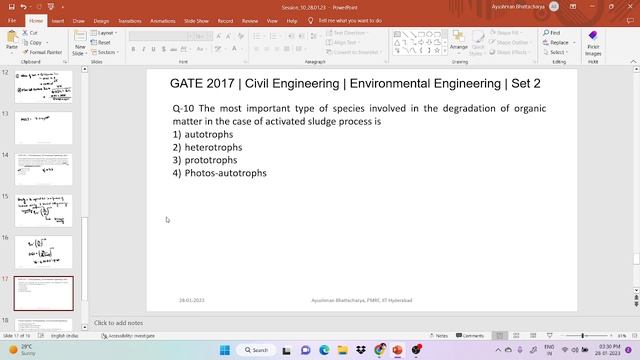Open the File tab

12,20
